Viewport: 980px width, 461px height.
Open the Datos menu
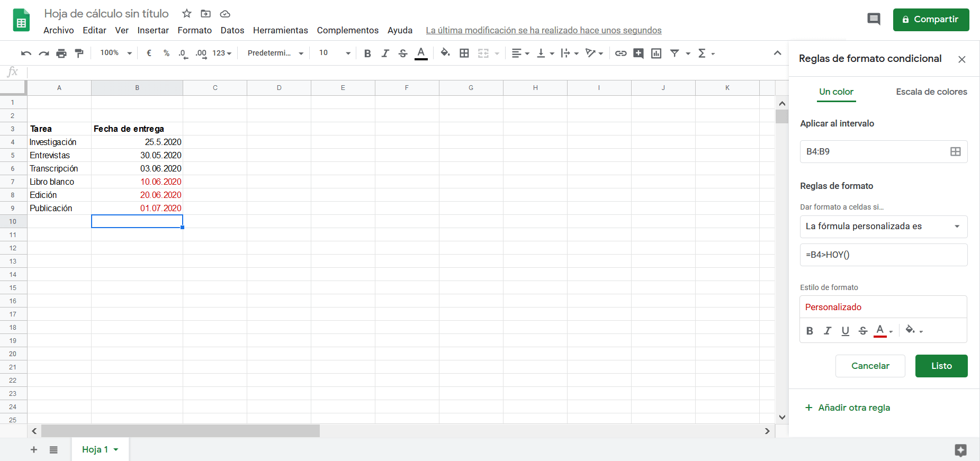(x=232, y=31)
